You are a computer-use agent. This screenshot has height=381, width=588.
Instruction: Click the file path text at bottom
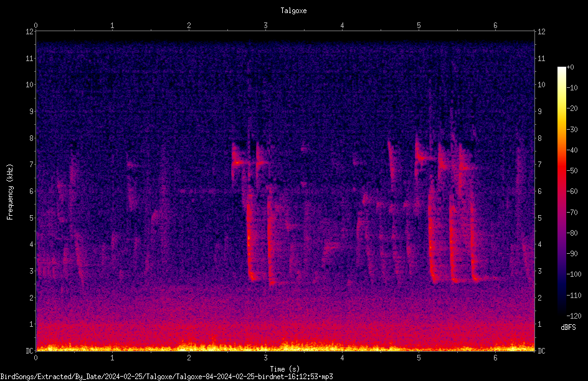[x=166, y=377]
